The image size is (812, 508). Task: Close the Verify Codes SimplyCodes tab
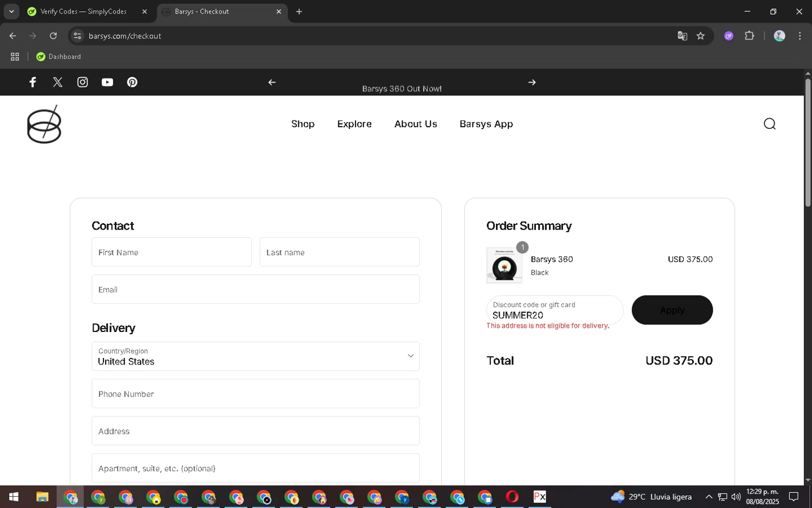(145, 11)
